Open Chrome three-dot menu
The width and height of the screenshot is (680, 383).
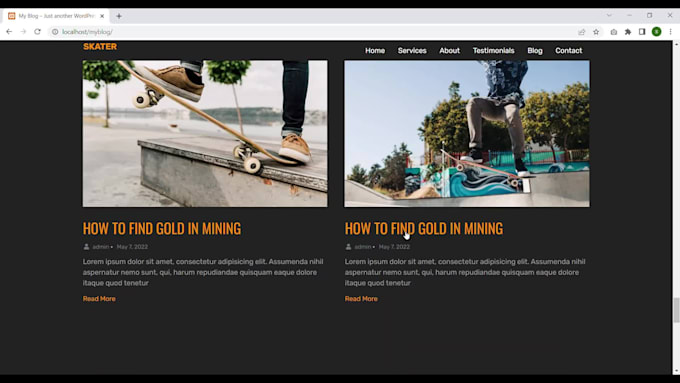tap(670, 32)
